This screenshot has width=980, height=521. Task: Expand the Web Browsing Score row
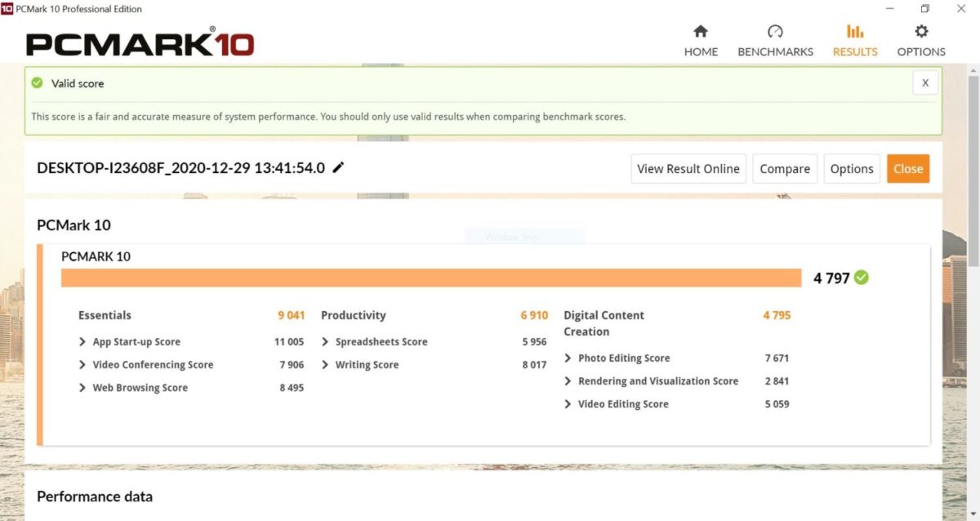[82, 388]
